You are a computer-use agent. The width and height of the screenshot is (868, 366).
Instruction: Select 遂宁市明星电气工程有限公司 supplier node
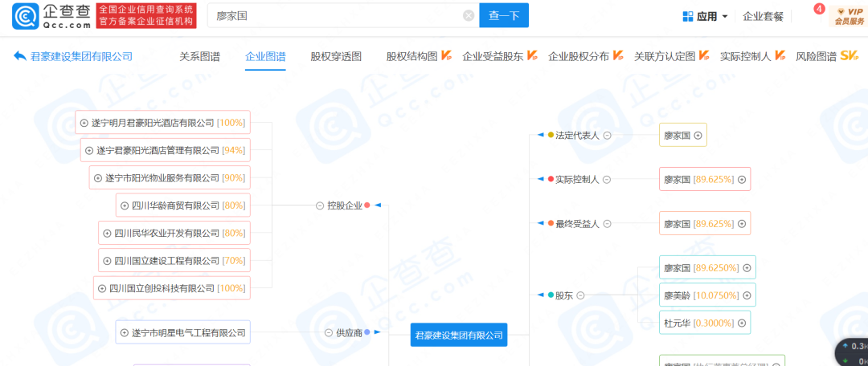[182, 333]
